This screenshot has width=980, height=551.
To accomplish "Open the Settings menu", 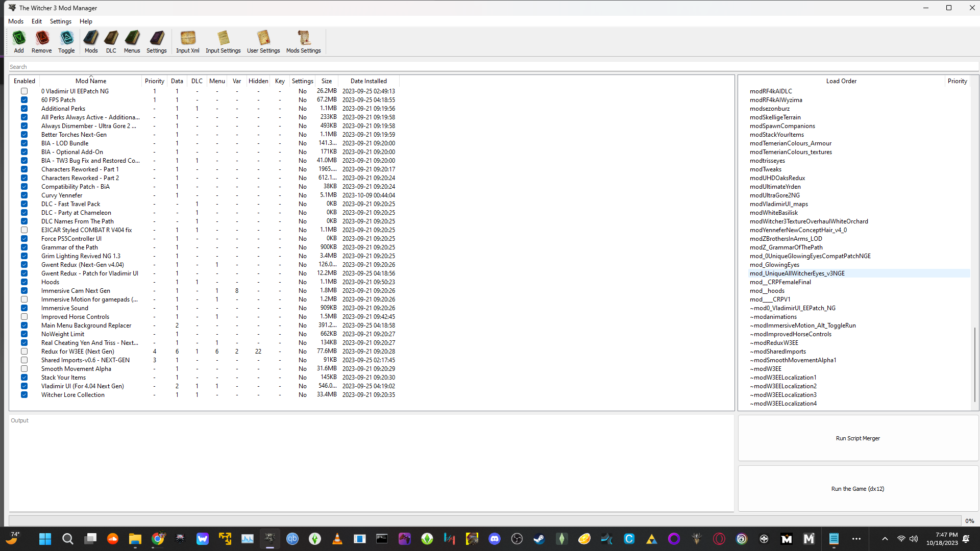I will tap(61, 21).
